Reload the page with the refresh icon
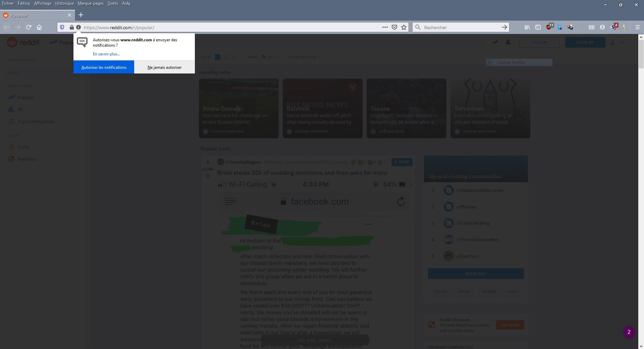The height and width of the screenshot is (349, 644). [29, 28]
